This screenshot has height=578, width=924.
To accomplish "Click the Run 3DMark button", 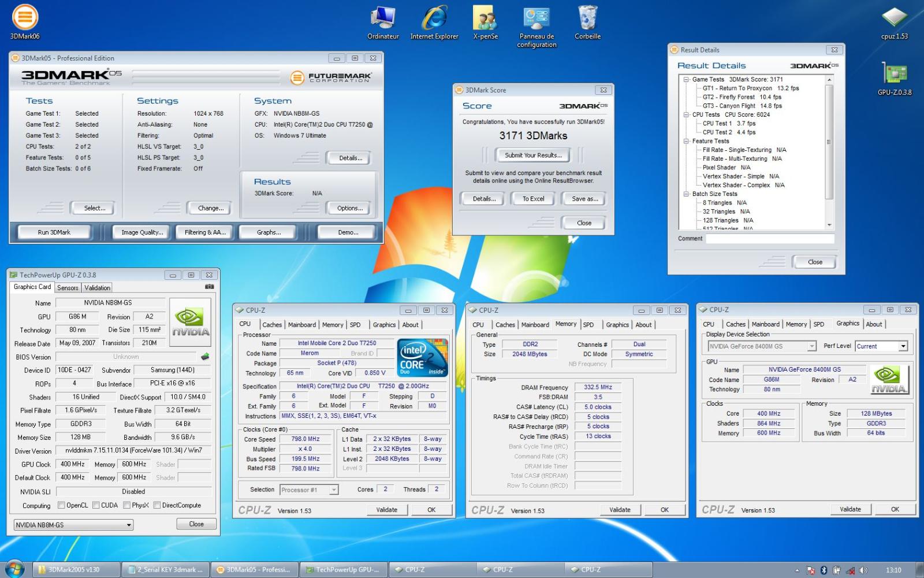I will click(x=54, y=232).
